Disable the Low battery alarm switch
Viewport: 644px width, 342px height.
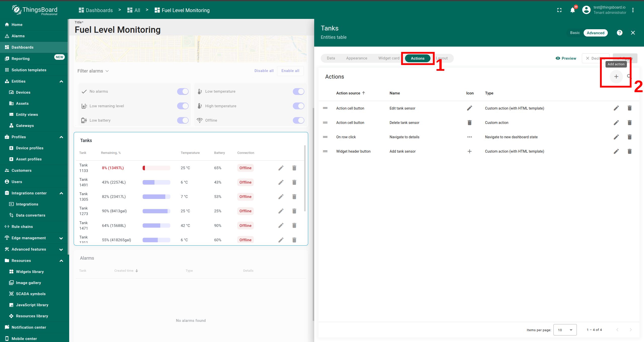tap(183, 120)
